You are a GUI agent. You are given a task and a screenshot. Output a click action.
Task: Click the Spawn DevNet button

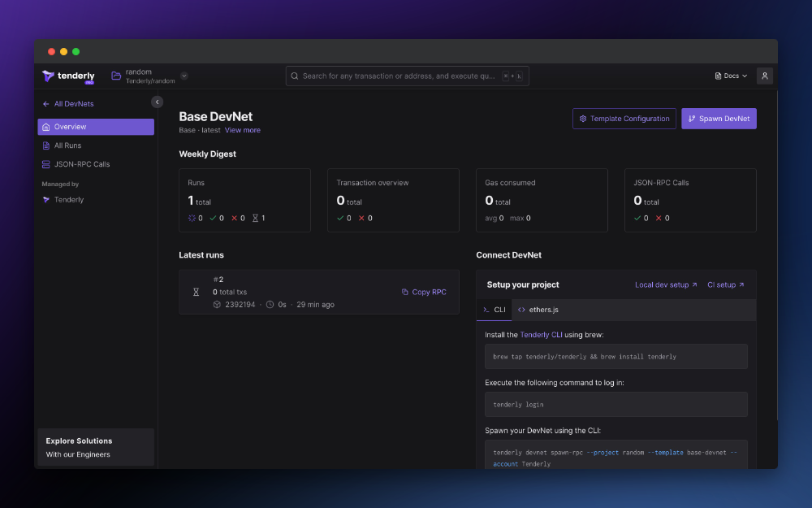tap(719, 118)
